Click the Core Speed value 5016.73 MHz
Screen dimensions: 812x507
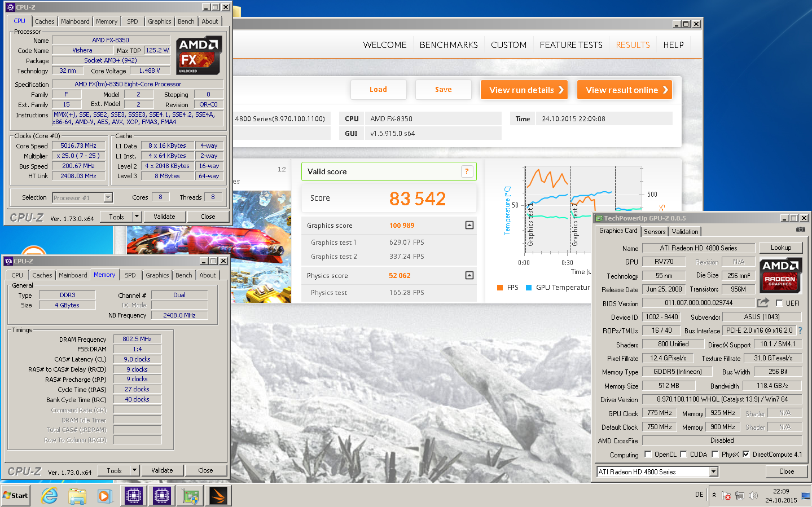click(78, 146)
